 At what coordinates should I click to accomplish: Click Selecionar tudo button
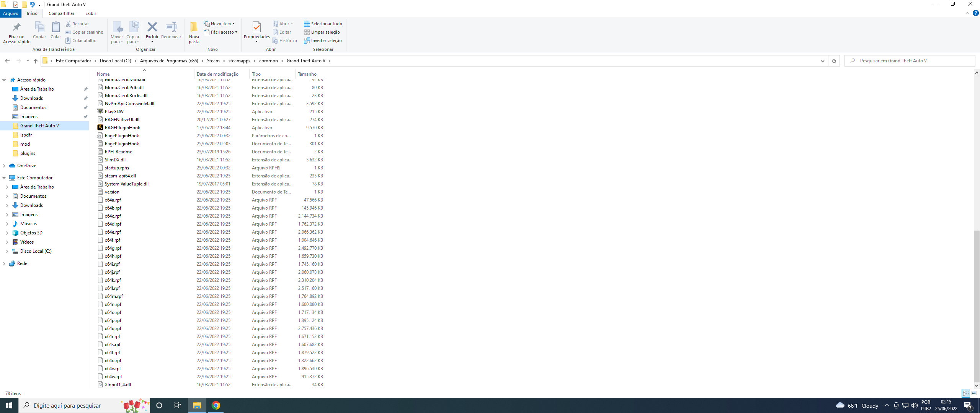click(x=323, y=24)
